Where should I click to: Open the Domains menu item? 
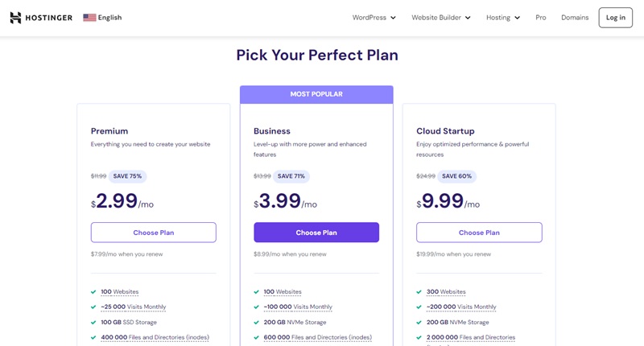[575, 18]
